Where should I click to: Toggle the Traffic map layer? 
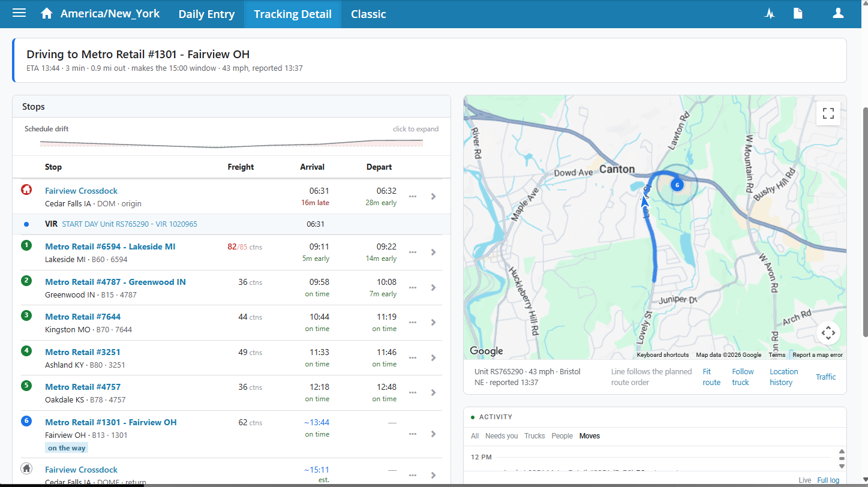(x=825, y=377)
